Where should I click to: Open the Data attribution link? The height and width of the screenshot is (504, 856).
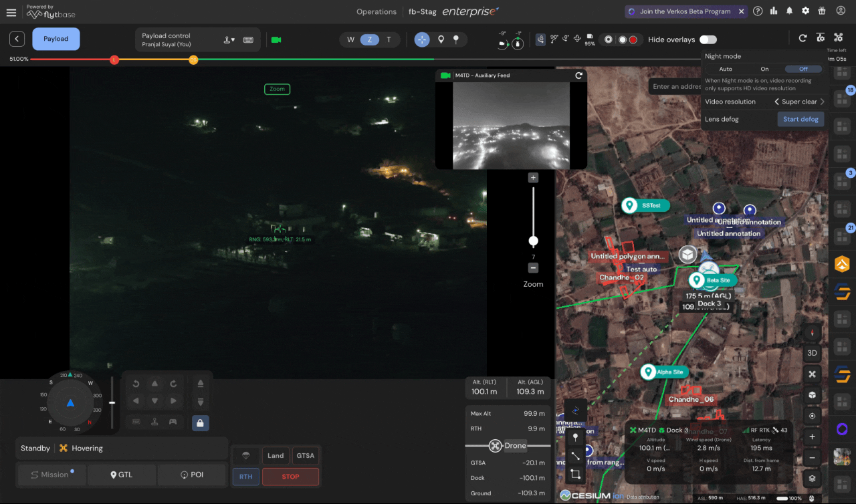(642, 497)
